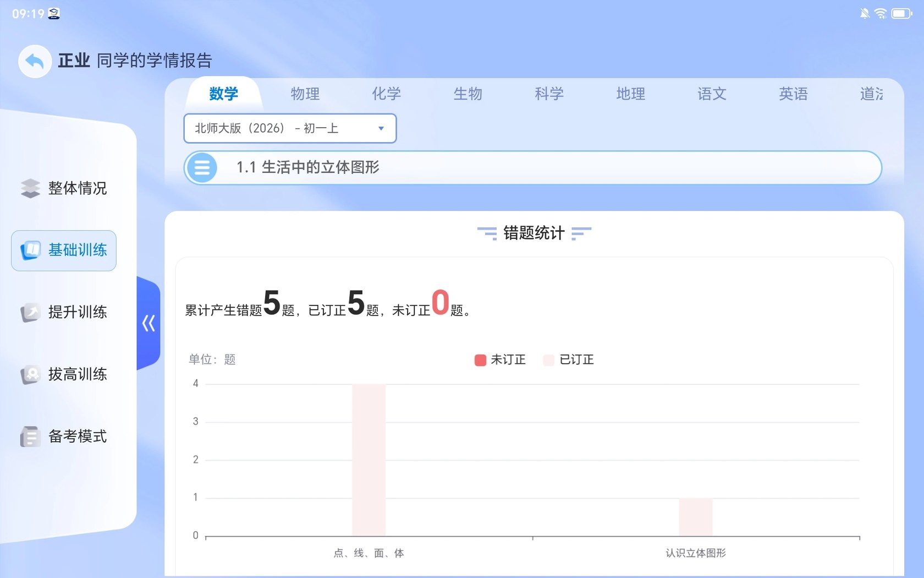The image size is (924, 578).
Task: Click the 拔高训练 sidebar icon
Action: pyautogui.click(x=30, y=375)
